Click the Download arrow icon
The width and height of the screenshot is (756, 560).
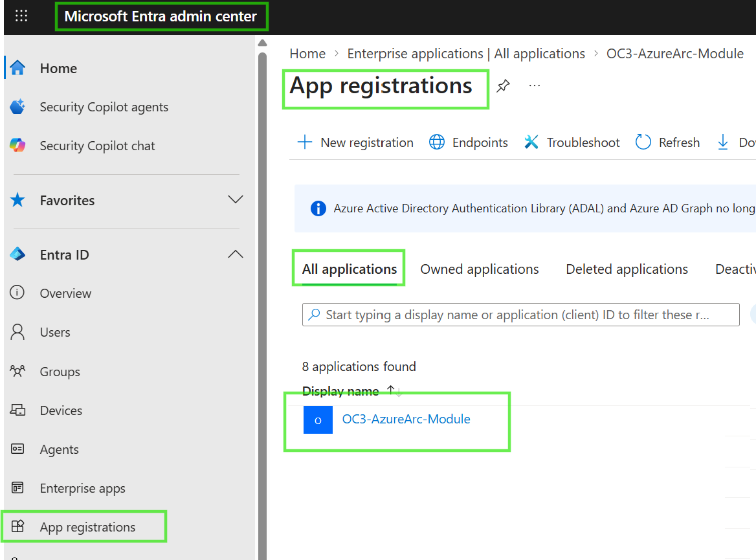tap(723, 142)
